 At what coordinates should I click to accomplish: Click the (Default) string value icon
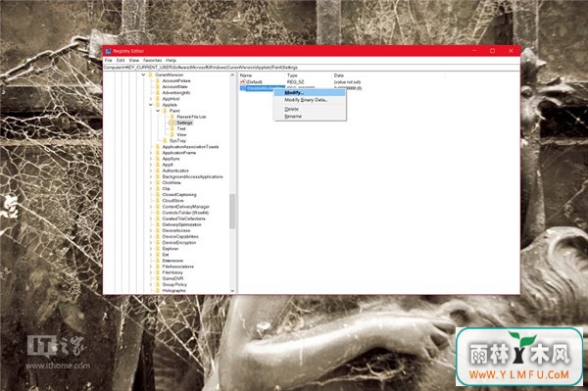pos(243,81)
